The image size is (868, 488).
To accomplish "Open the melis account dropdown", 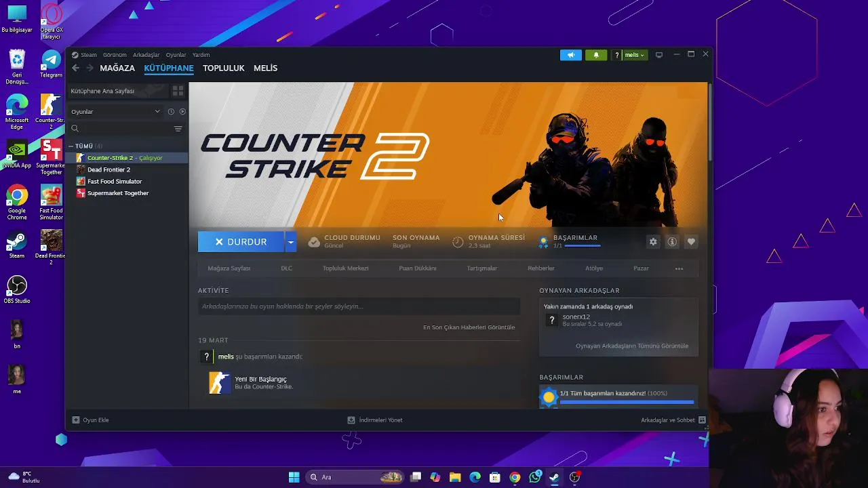I will coord(635,55).
